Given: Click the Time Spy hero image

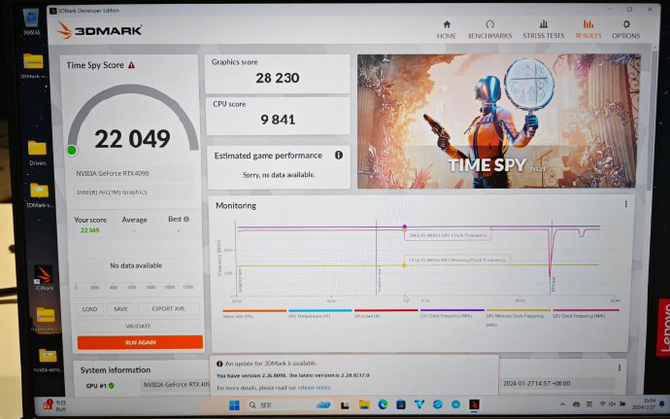Looking at the screenshot, I should 498,121.
